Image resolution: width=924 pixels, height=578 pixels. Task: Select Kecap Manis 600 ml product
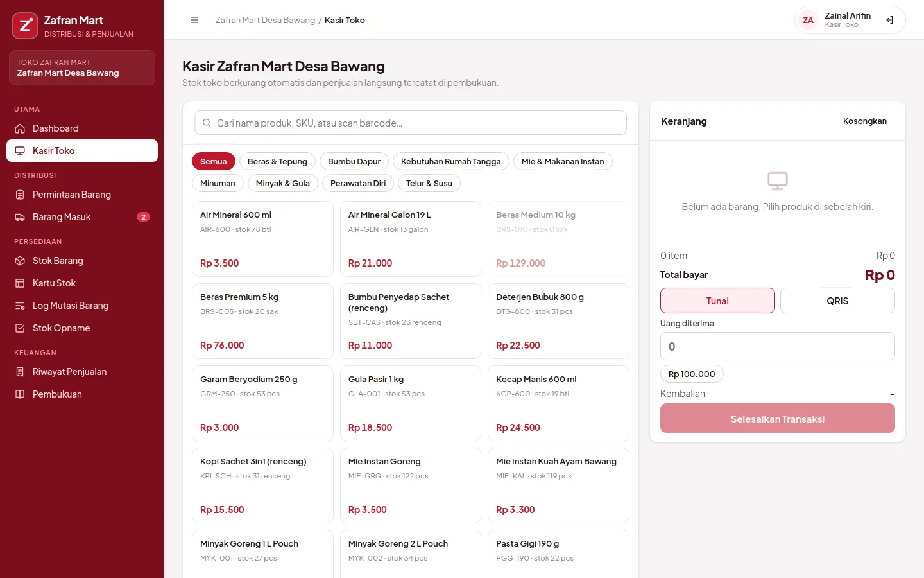pos(558,403)
